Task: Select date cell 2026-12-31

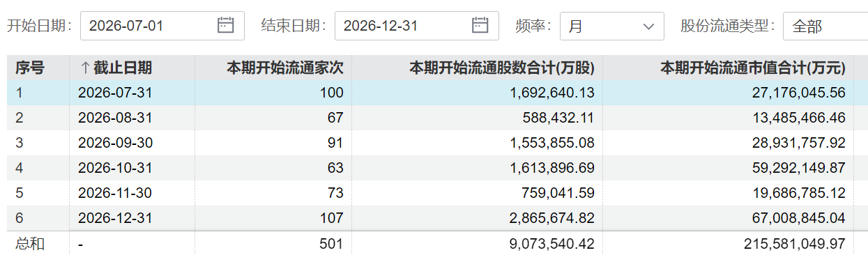Action: click(x=115, y=218)
